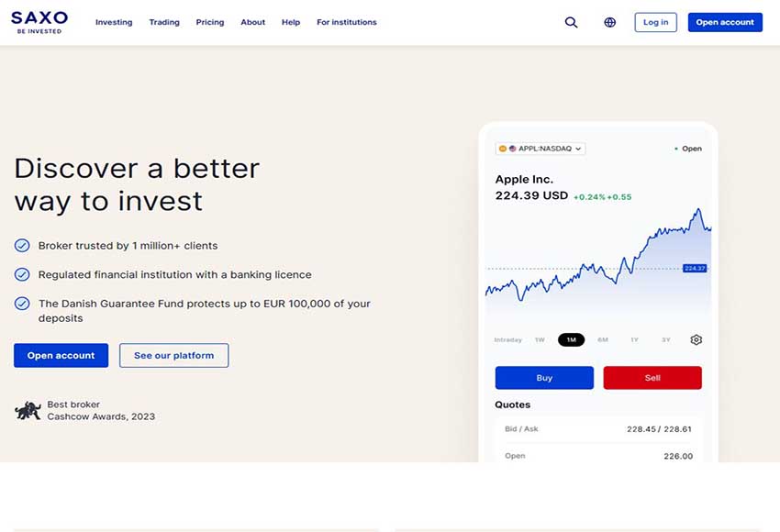The width and height of the screenshot is (780, 532).
Task: Click the Cashcow Awards bull icon
Action: (28, 410)
